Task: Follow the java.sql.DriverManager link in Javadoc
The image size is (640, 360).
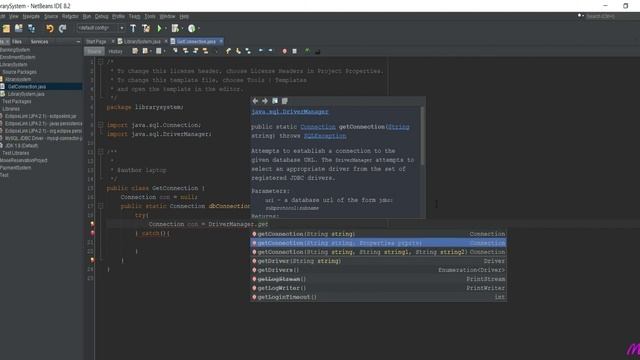Action: click(x=290, y=111)
